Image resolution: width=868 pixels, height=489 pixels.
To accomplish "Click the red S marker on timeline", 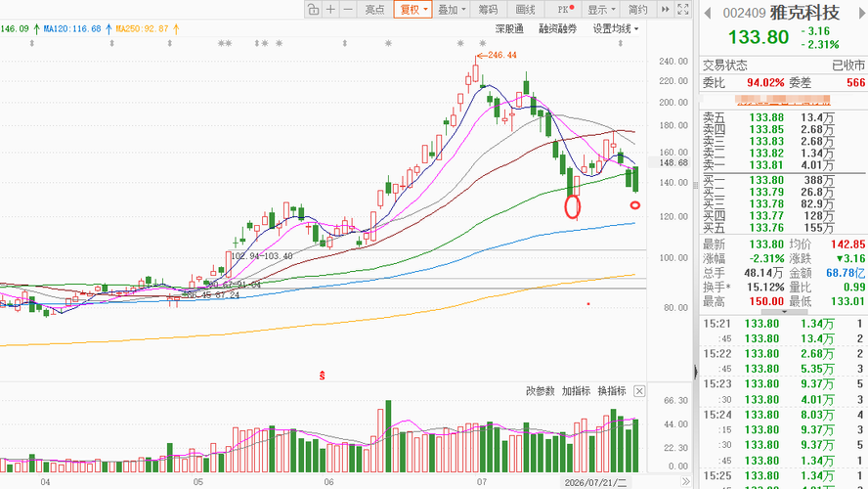I will coord(322,376).
